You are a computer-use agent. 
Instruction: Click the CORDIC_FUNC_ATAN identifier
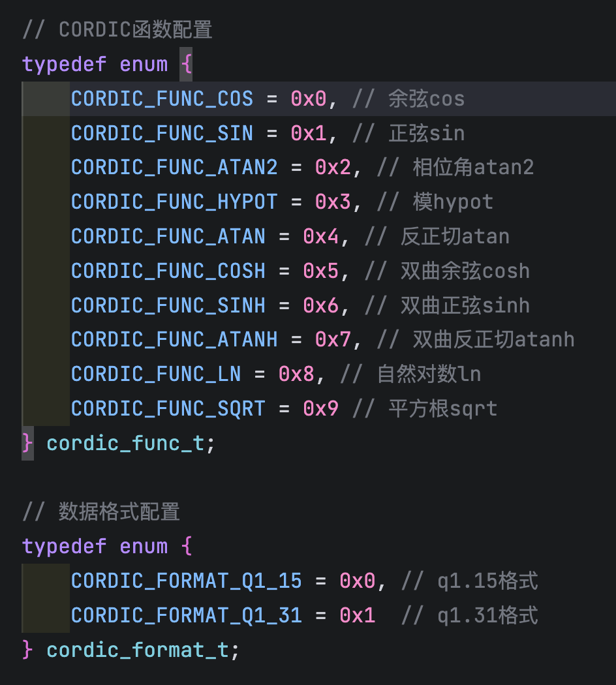point(167,236)
